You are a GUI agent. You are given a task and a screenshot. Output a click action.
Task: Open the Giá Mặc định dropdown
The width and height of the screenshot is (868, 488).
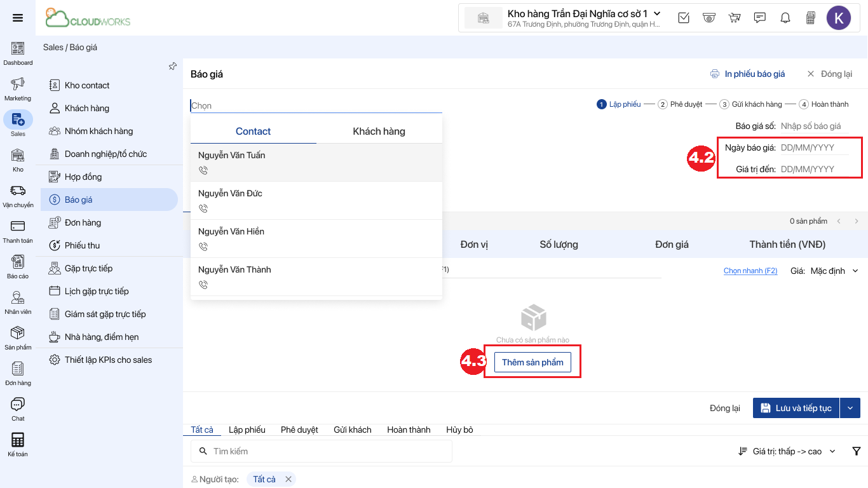[834, 271]
